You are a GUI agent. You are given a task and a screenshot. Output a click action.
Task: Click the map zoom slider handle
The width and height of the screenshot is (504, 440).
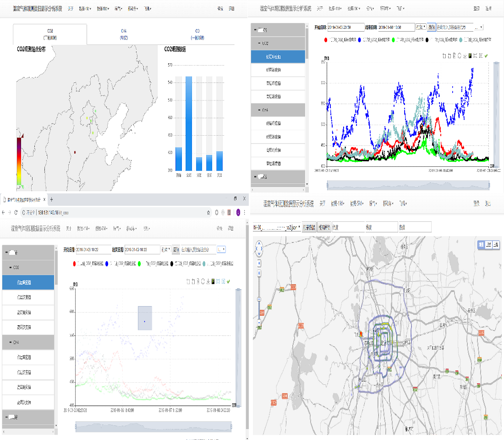click(259, 299)
